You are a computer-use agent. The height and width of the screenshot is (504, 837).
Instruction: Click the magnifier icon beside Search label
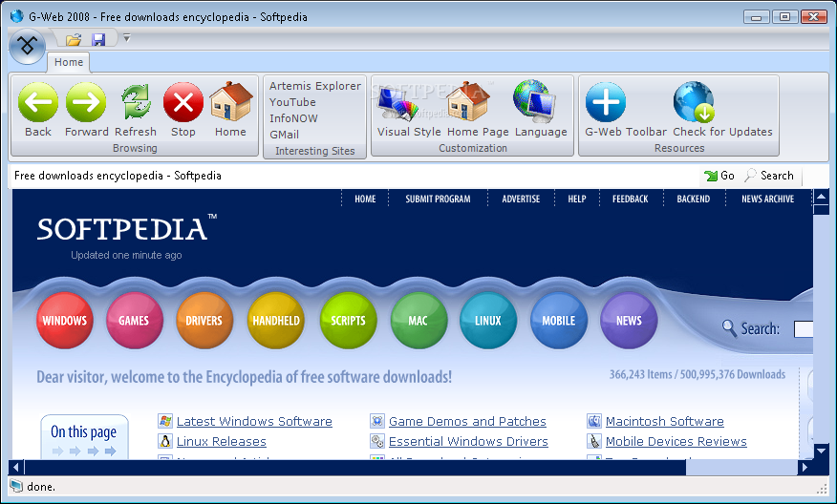pos(729,328)
